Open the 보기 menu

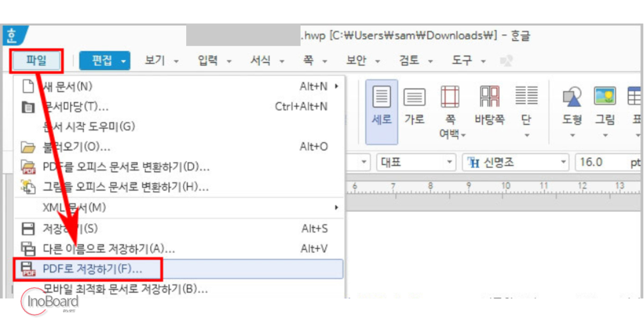coord(155,61)
